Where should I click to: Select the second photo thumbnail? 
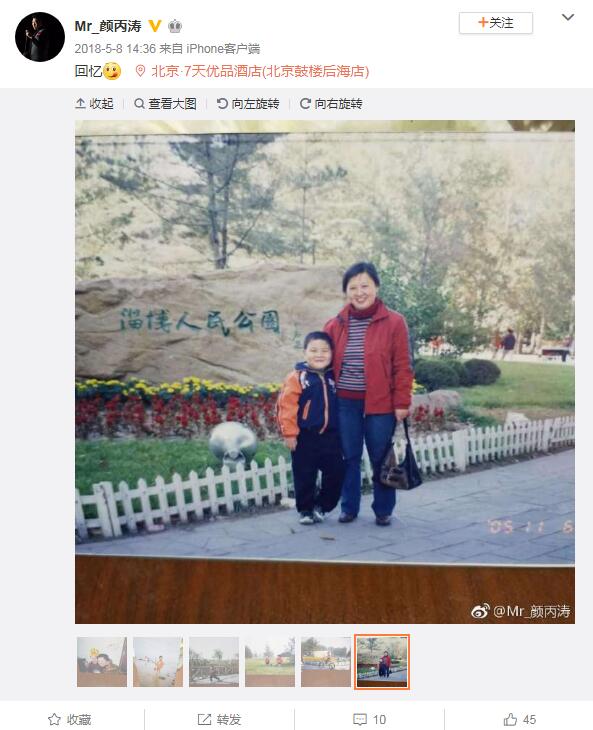point(158,662)
